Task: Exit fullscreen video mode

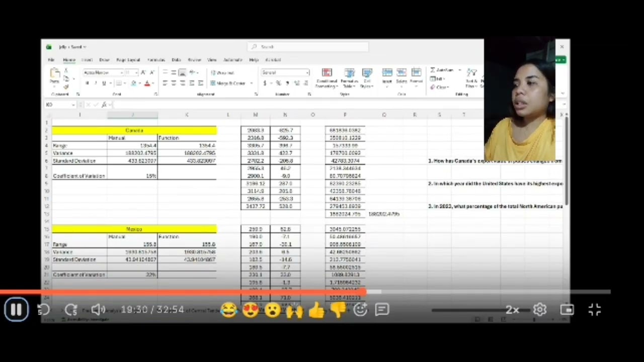Action: coord(595,310)
